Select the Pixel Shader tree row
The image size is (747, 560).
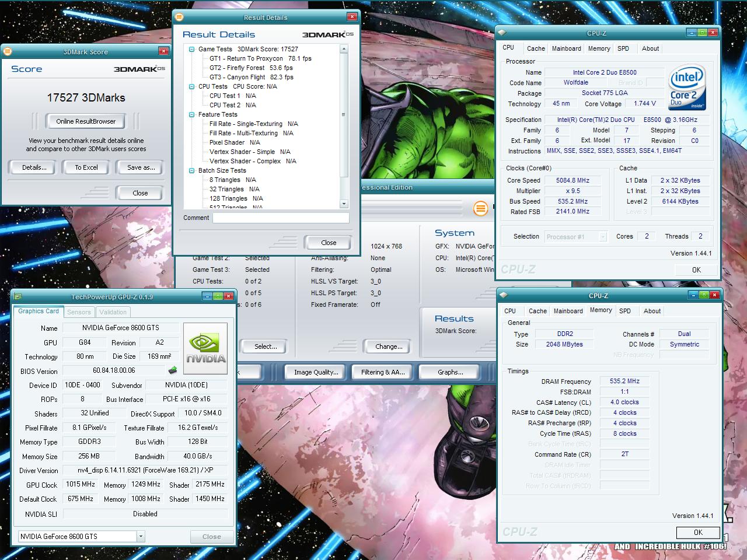[x=235, y=142]
